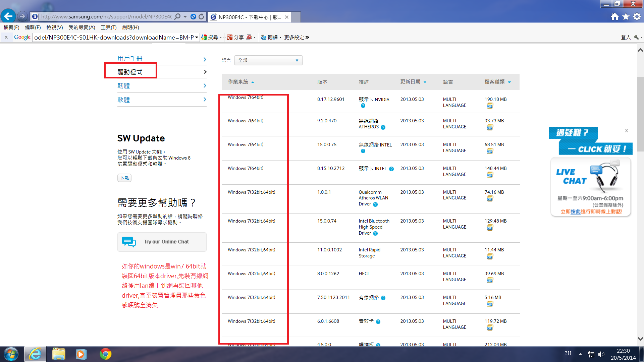Download zip for Intel display driver 148.44 MB
This screenshot has height=362, width=644.
tap(490, 175)
